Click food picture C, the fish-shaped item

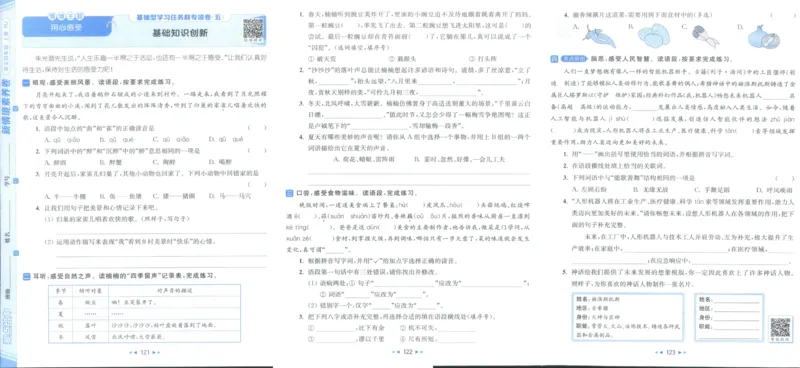706,36
